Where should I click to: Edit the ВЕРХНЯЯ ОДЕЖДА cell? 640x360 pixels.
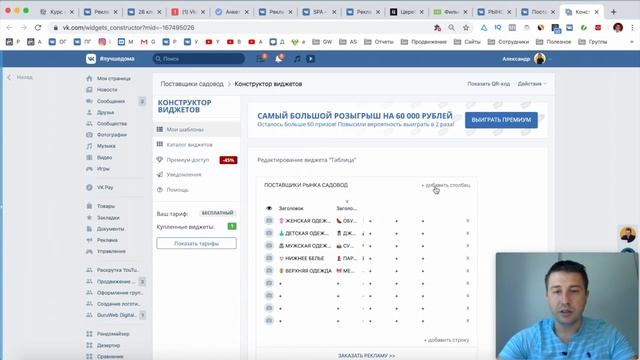(305, 271)
